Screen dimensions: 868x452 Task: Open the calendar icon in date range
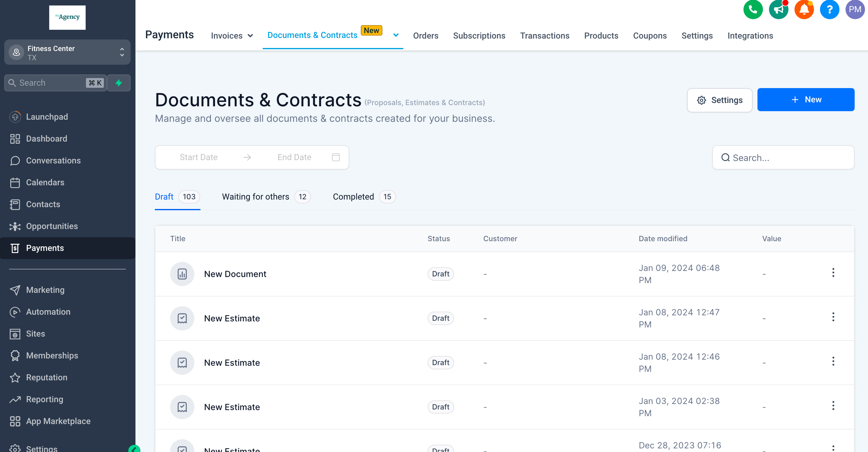pyautogui.click(x=336, y=157)
